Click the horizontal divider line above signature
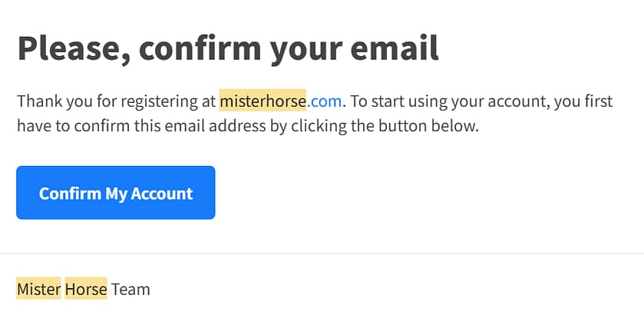This screenshot has width=644, height=315. [322, 253]
